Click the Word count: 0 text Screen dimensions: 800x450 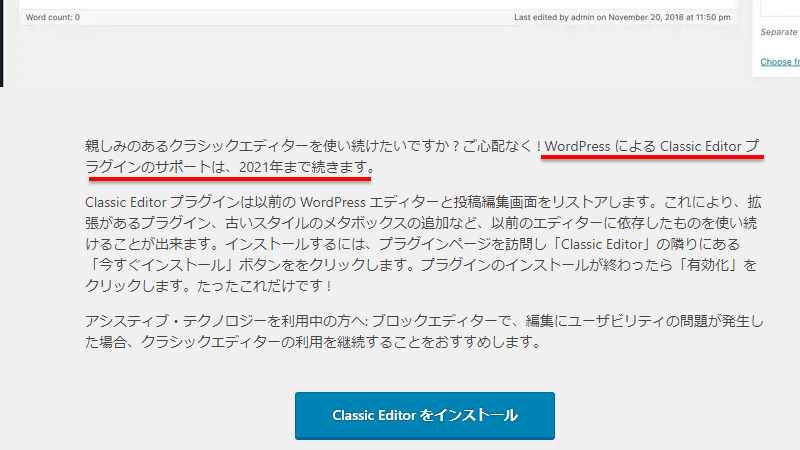click(53, 17)
